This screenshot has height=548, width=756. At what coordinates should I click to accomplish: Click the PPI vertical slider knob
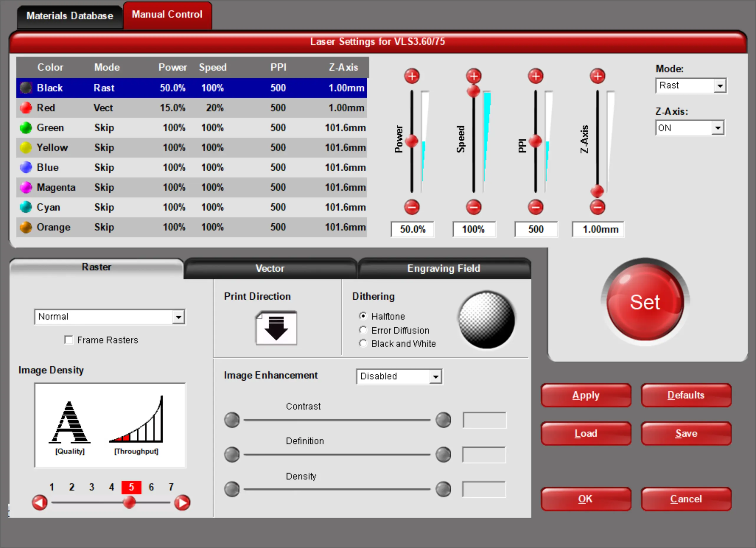pyautogui.click(x=535, y=141)
